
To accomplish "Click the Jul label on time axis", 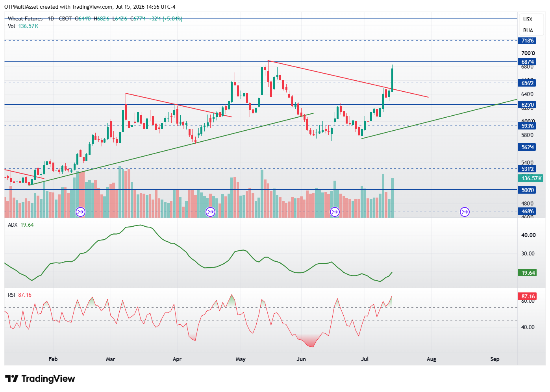I will [365, 359].
